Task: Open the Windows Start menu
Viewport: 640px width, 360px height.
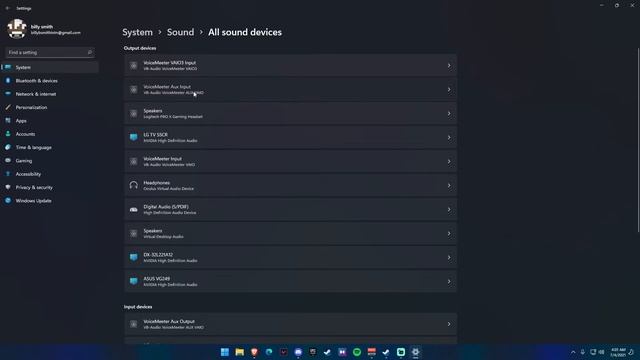Action: pyautogui.click(x=224, y=352)
